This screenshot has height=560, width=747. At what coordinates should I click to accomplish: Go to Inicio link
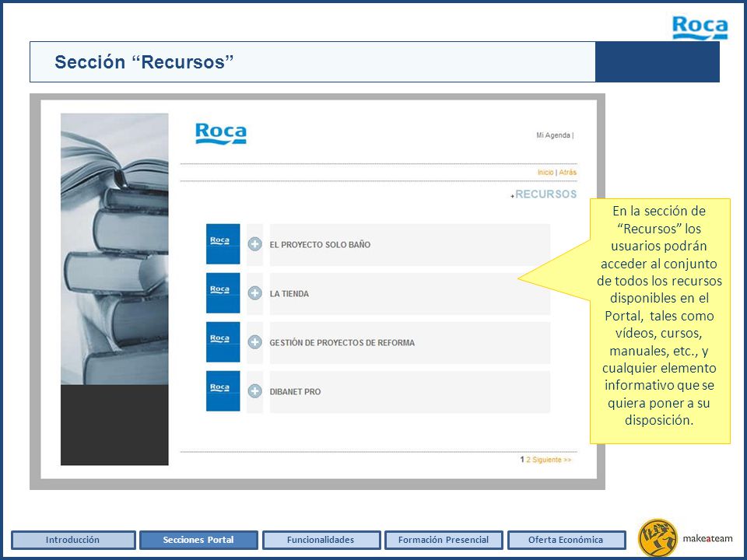[545, 173]
